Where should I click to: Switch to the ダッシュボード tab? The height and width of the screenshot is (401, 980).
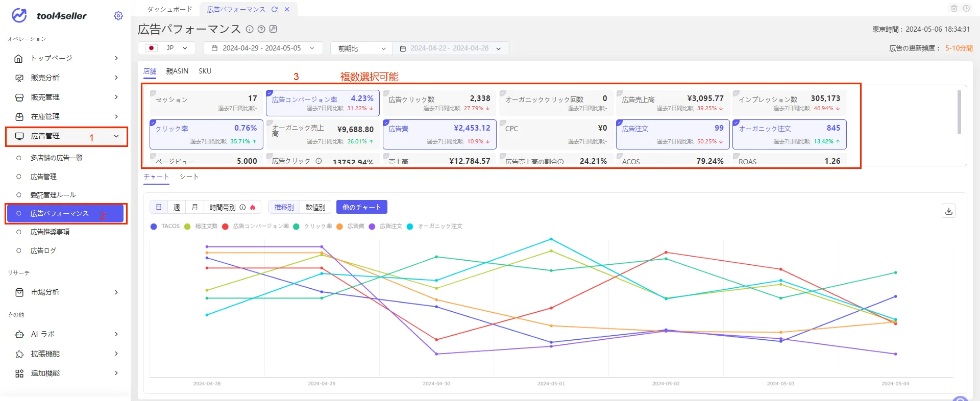pyautogui.click(x=169, y=9)
